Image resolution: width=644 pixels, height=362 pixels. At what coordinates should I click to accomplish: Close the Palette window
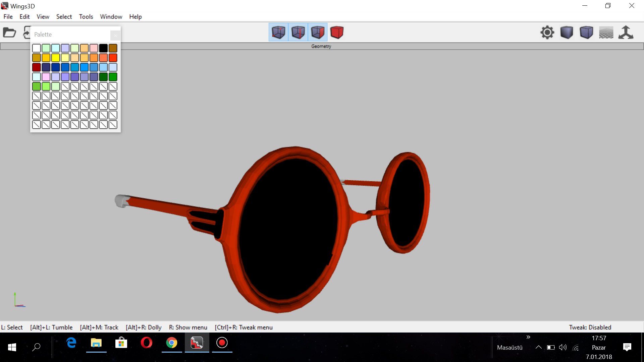[x=115, y=35]
